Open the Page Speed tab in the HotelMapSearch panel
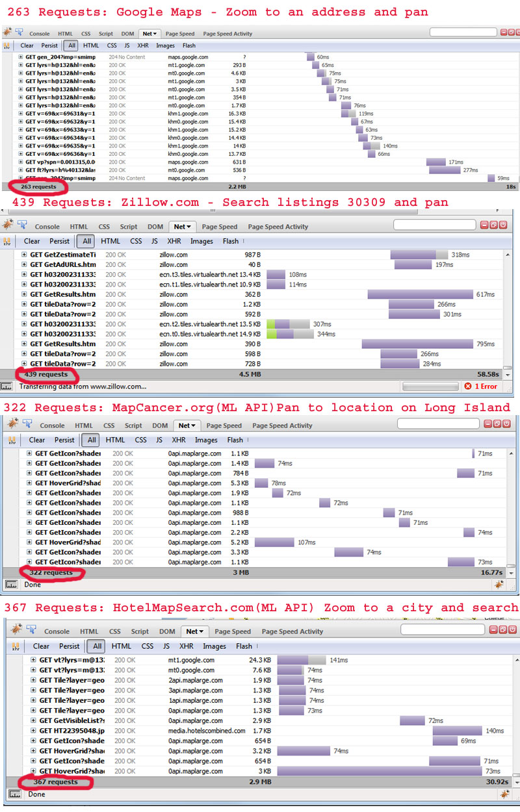The image size is (520, 812). tap(233, 631)
